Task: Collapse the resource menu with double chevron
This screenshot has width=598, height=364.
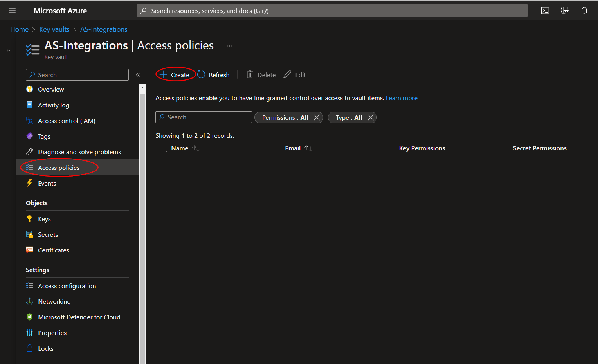Action: [138, 75]
